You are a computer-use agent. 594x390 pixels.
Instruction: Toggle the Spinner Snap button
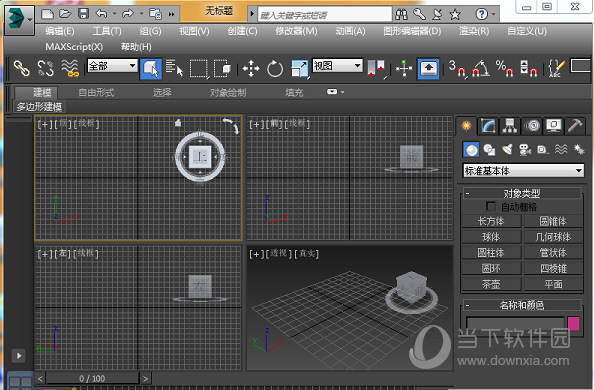click(x=528, y=69)
